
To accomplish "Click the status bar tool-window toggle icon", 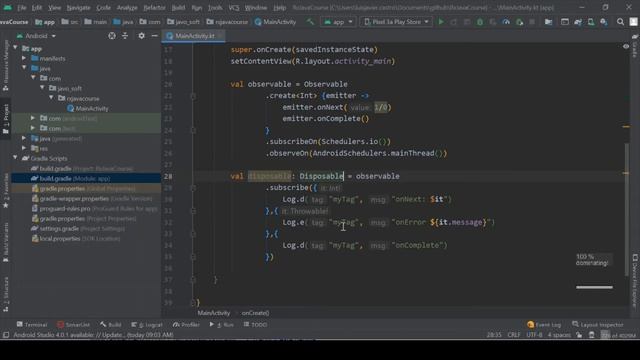I will tap(6, 335).
